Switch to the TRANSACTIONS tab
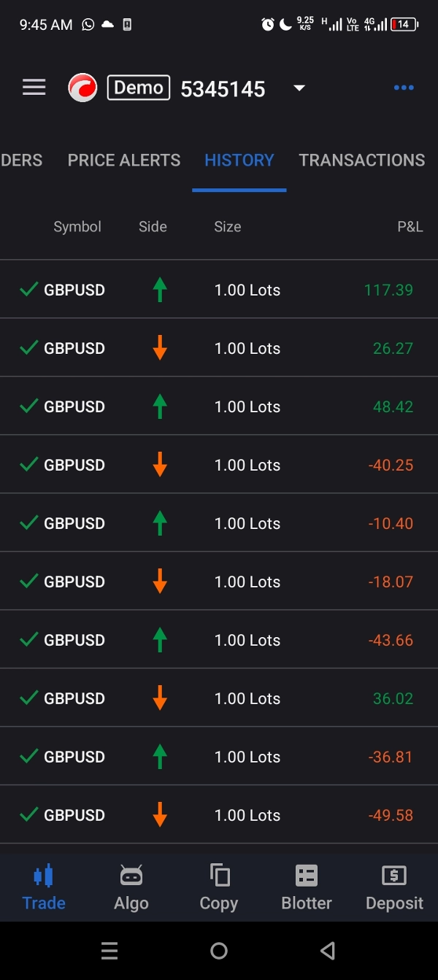The image size is (438, 980). click(361, 160)
